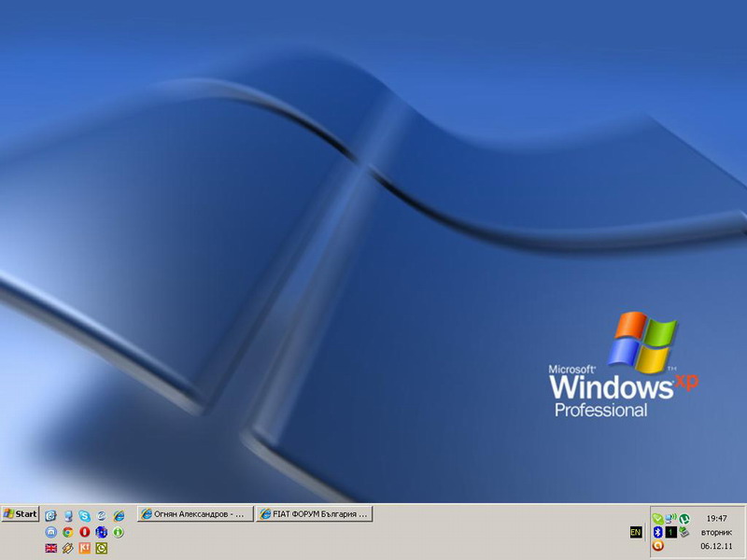
Task: Launch Skype from Quick Launch
Action: coord(85,515)
